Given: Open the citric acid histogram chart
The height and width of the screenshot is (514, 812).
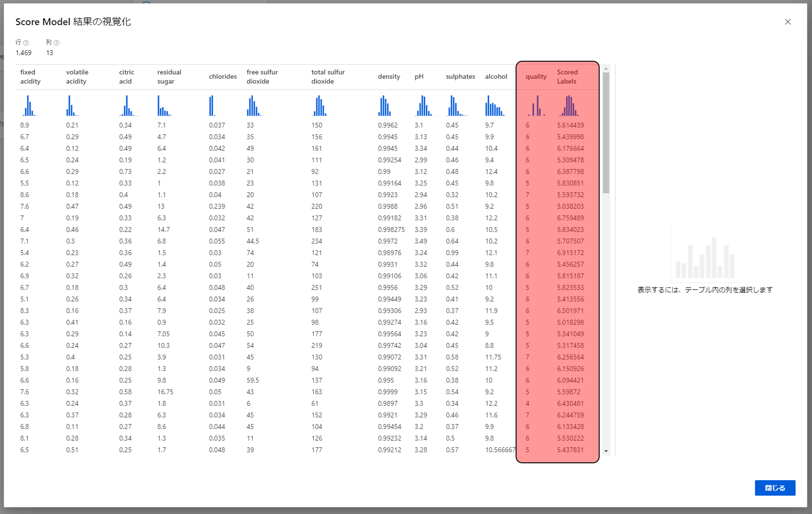Looking at the screenshot, I should pyautogui.click(x=128, y=106).
